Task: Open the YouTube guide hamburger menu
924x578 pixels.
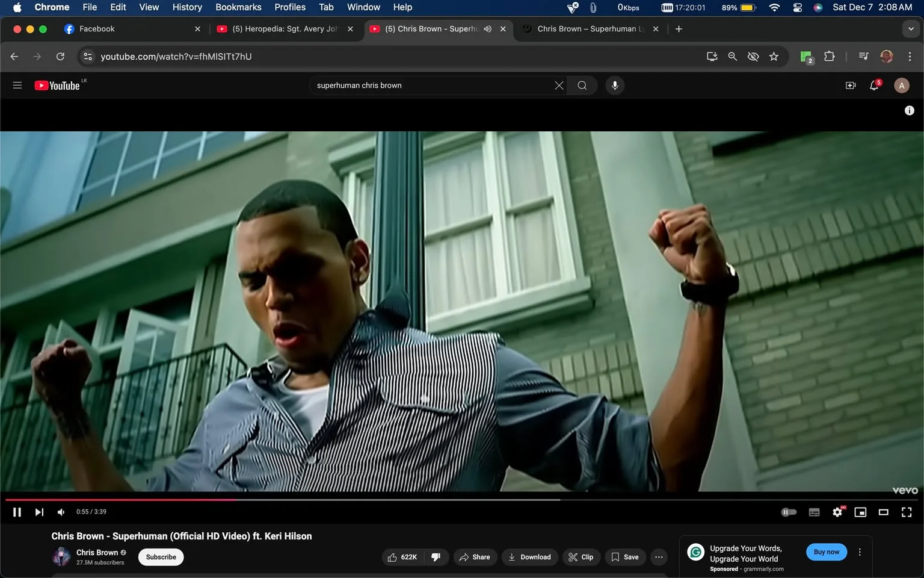Action: tap(17, 85)
